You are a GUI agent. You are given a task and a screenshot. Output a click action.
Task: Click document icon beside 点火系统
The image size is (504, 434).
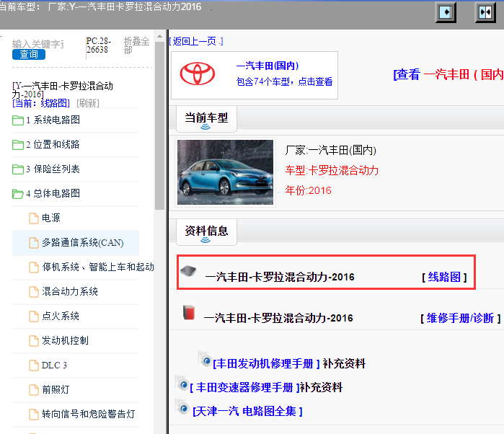coord(34,316)
